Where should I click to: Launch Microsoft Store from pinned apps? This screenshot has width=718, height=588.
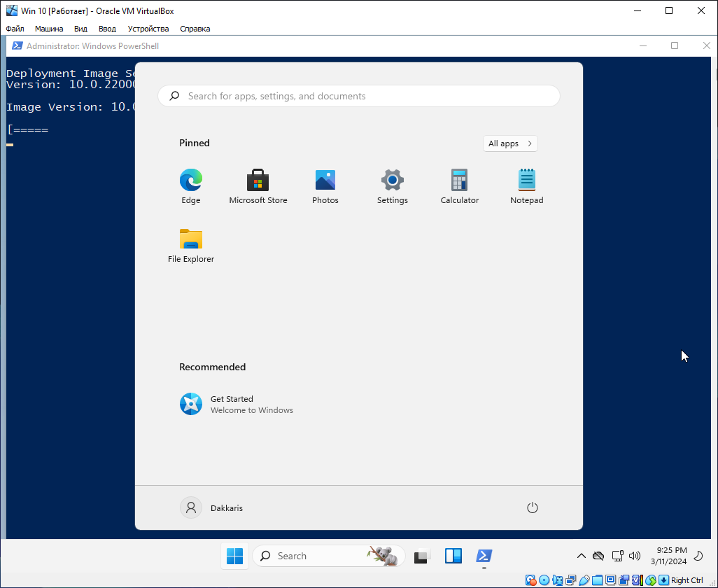(x=258, y=187)
